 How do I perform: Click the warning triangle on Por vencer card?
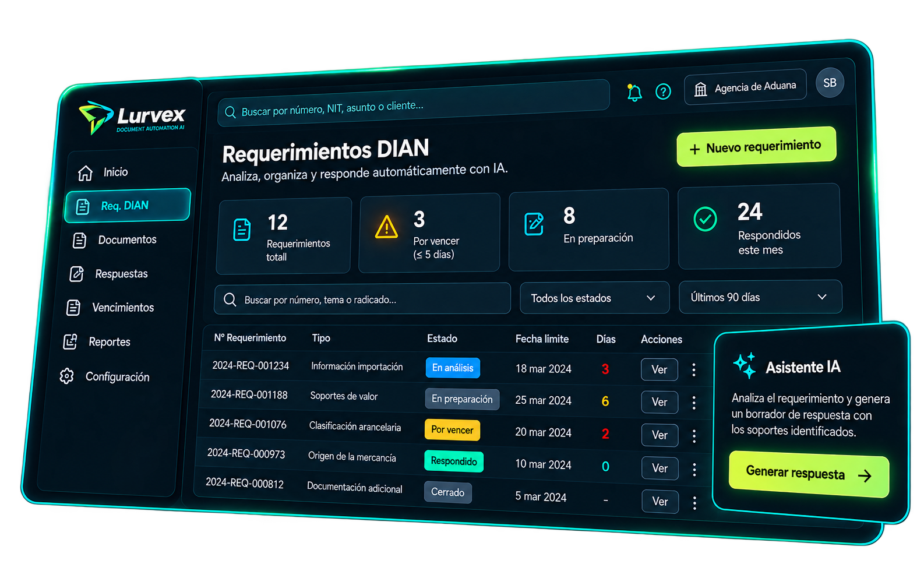[386, 227]
